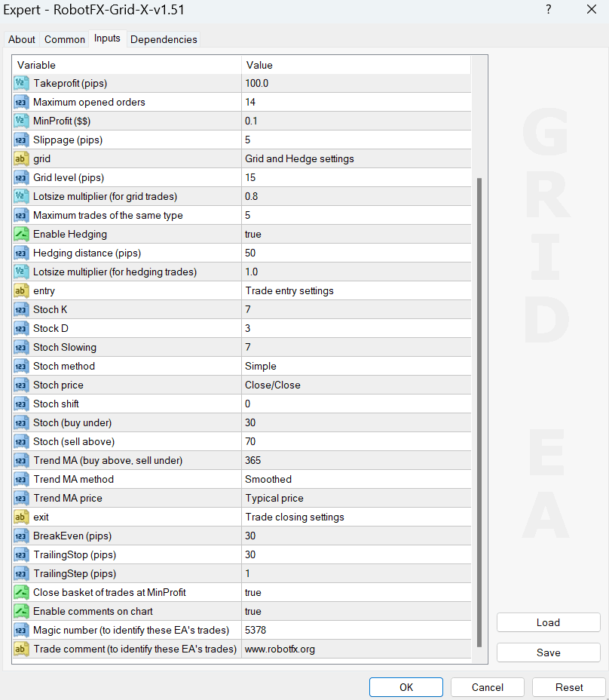This screenshot has width=609, height=700.
Task: Click the icon beside Lotsize multiplier (for grid trades)
Action: [x=21, y=196]
